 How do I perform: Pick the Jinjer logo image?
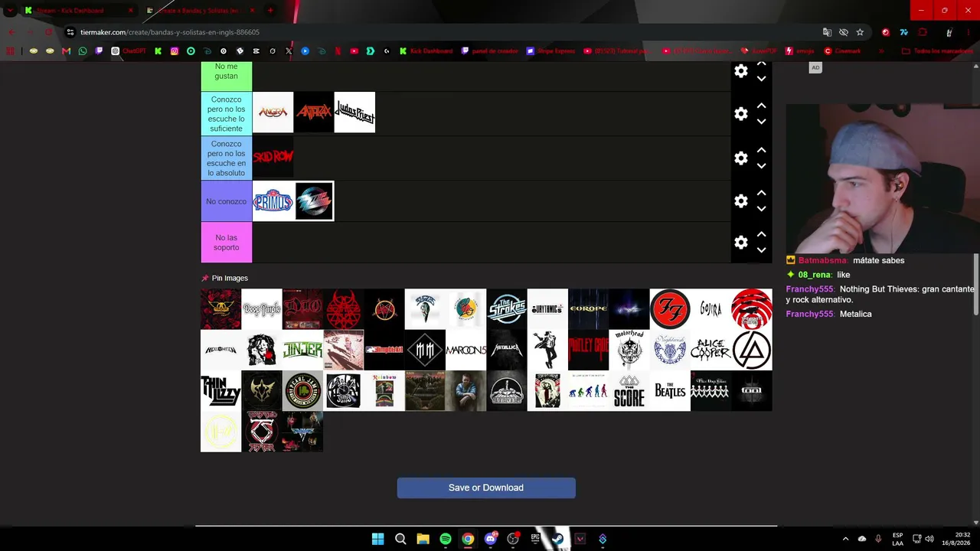302,350
